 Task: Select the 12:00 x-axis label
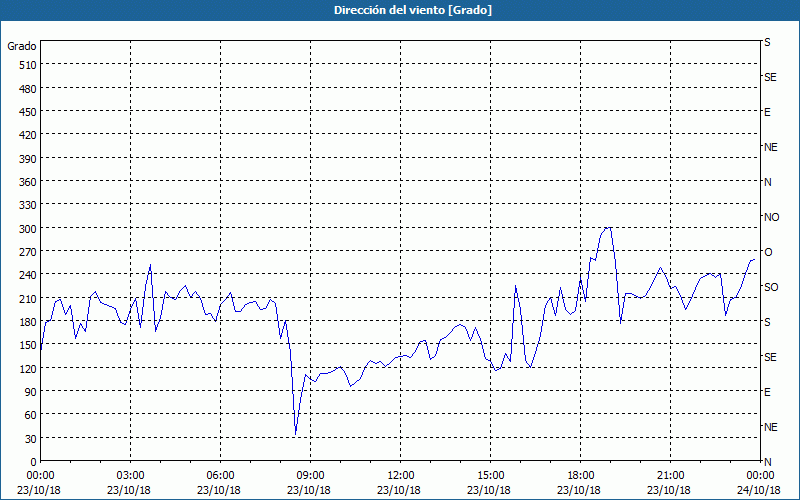[401, 476]
